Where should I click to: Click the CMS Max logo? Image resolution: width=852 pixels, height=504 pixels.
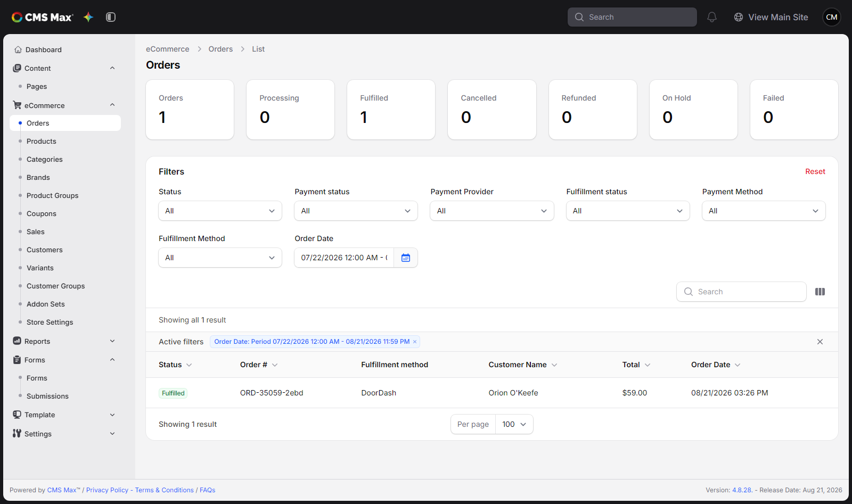pos(42,17)
